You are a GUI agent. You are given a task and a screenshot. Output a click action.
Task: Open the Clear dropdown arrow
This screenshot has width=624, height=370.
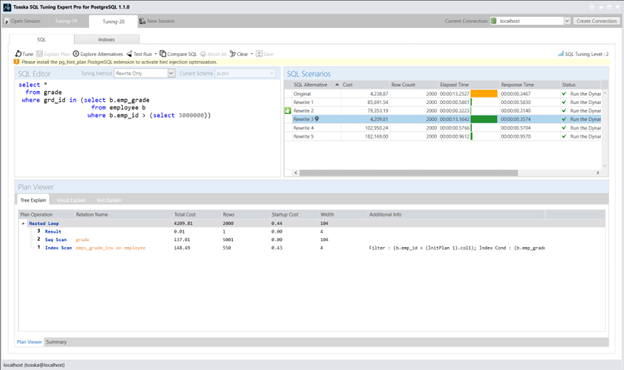pyautogui.click(x=252, y=54)
